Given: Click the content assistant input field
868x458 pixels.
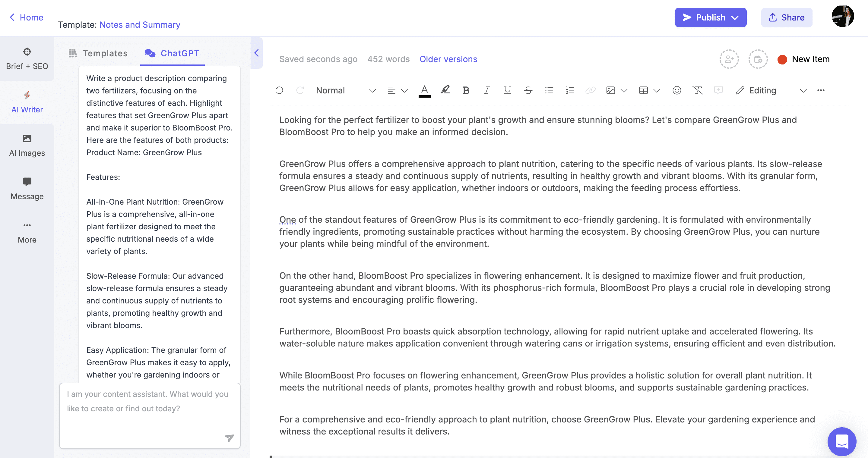Looking at the screenshot, I should [150, 416].
